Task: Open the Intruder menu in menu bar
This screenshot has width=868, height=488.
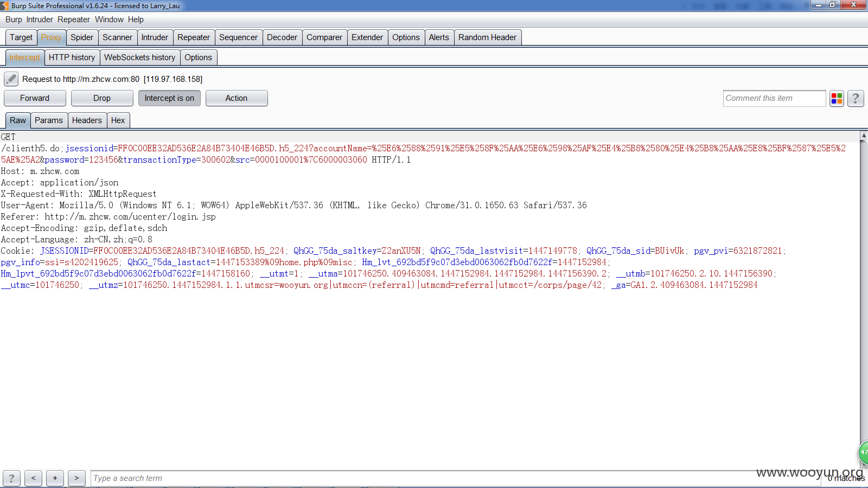Action: tap(40, 20)
